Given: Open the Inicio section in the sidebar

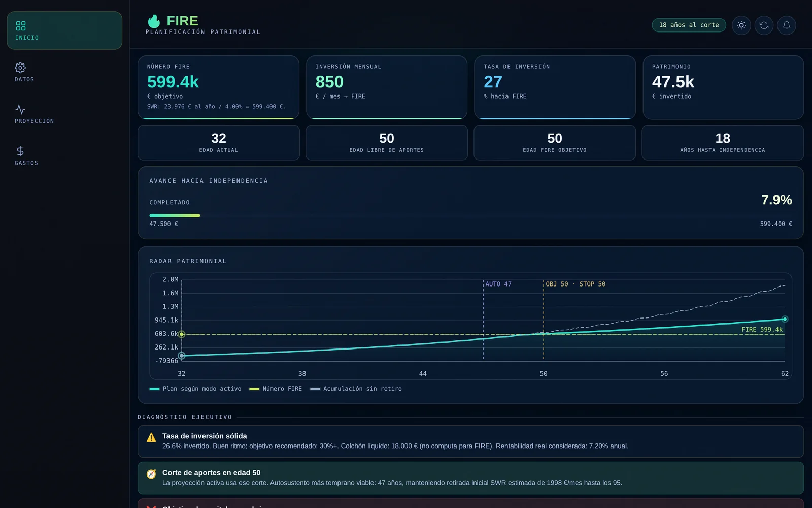Looking at the screenshot, I should [x=64, y=30].
